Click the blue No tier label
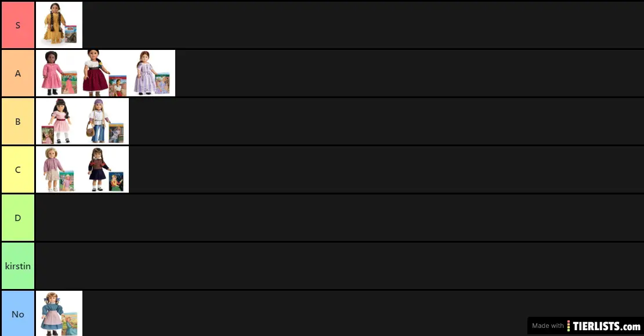644x336 pixels. 18,314
